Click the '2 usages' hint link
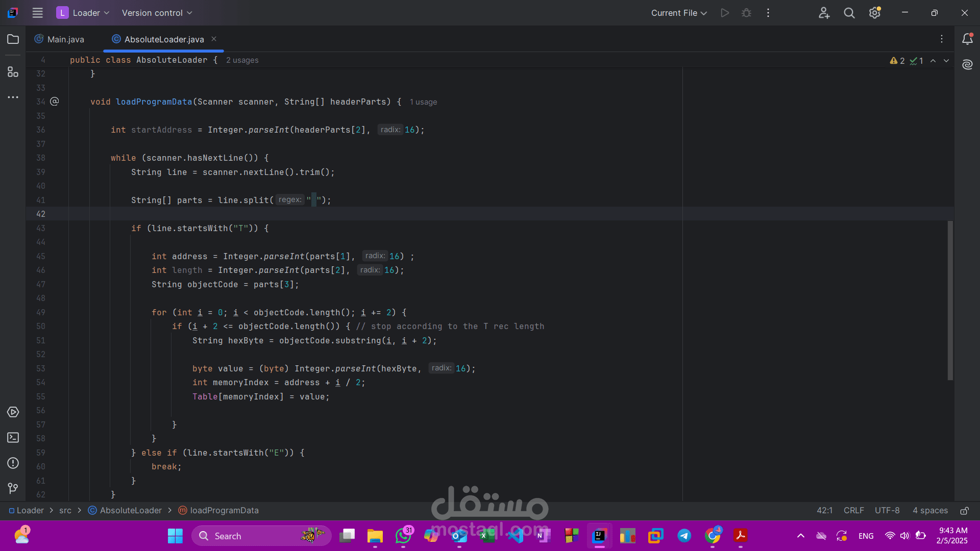980x551 pixels. pyautogui.click(x=242, y=60)
